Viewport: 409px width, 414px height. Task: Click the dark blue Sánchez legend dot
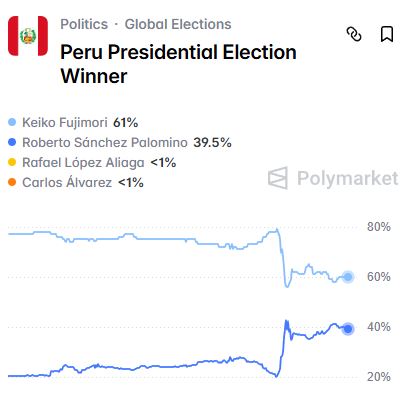[12, 142]
